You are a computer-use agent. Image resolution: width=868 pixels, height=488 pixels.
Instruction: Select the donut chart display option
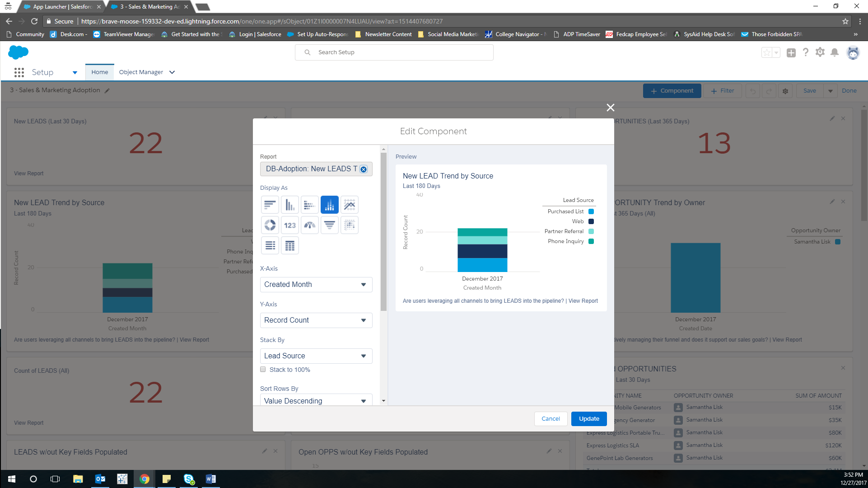(x=270, y=225)
